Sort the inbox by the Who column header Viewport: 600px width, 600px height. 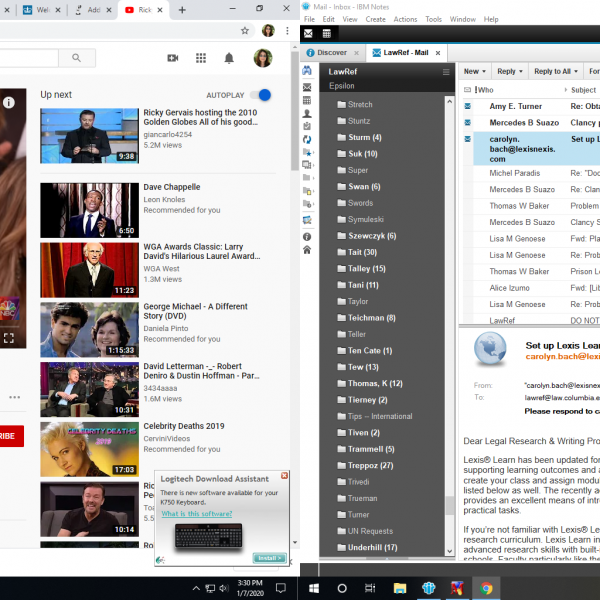(485, 90)
